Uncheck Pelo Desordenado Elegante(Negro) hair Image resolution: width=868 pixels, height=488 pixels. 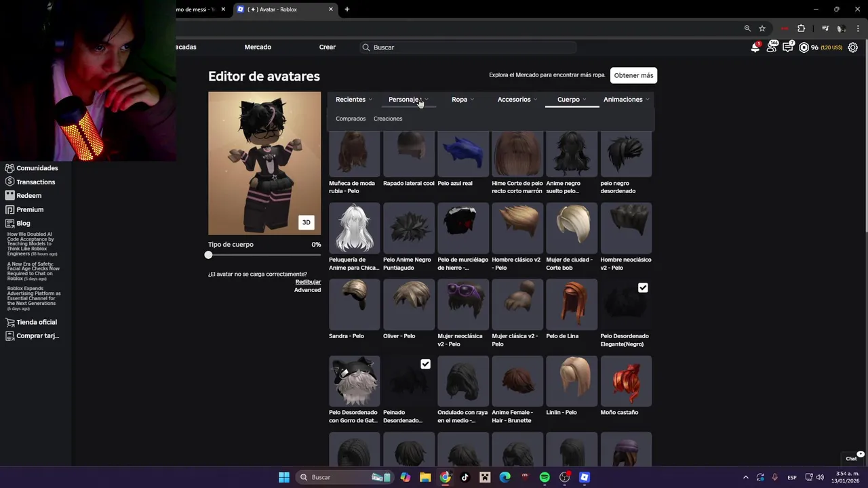click(x=643, y=288)
